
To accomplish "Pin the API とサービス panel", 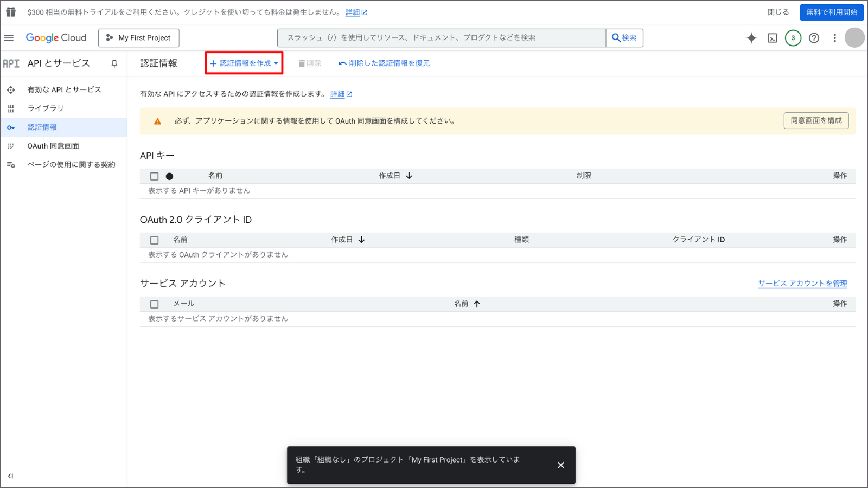I will click(114, 63).
